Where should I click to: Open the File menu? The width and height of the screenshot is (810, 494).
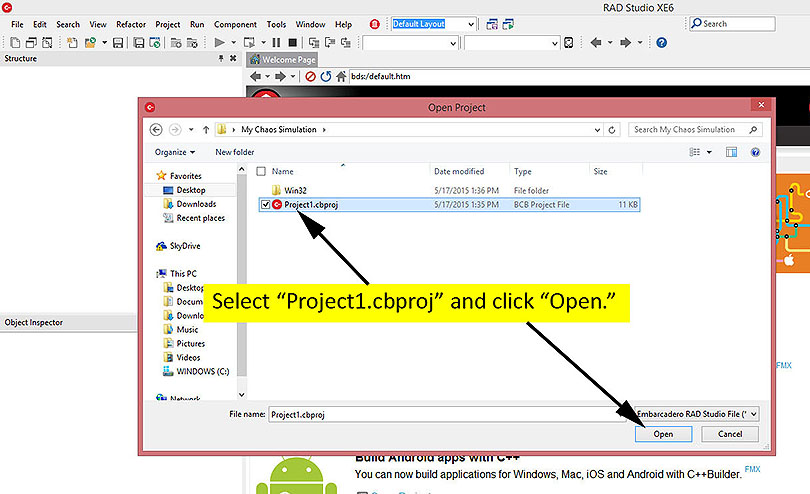tap(17, 24)
